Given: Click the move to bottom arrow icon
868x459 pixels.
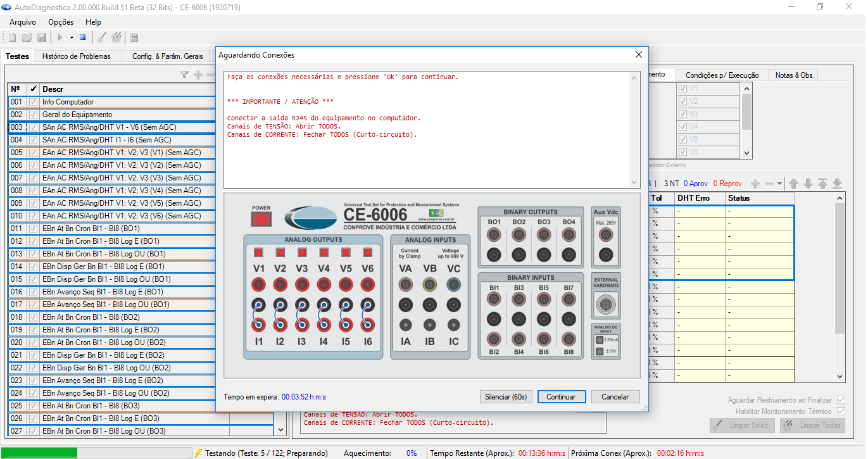Looking at the screenshot, I should (x=837, y=184).
